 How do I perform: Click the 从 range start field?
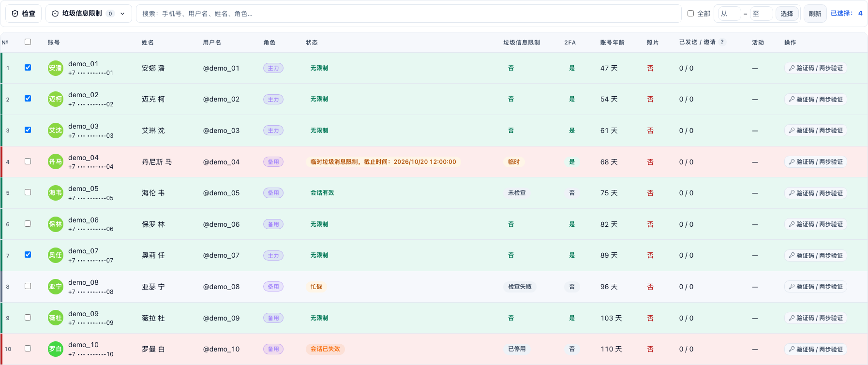729,14
